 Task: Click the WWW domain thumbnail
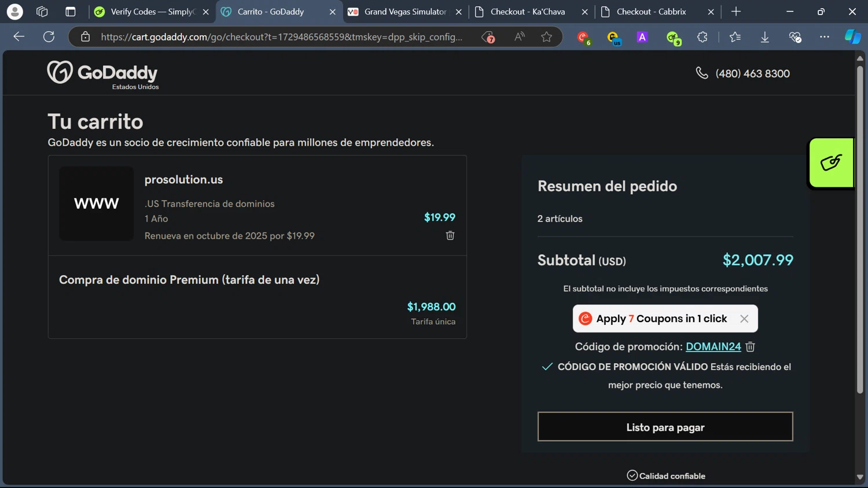point(96,204)
